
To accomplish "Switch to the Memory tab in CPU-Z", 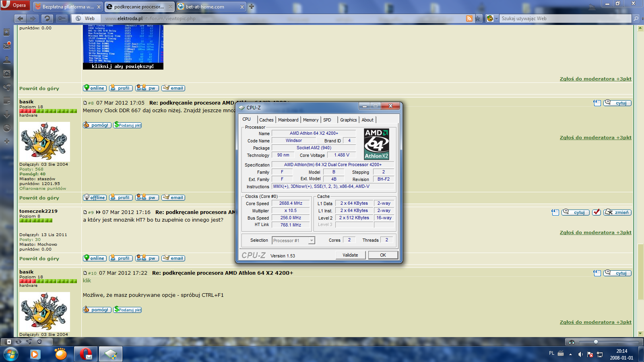I will (x=311, y=120).
